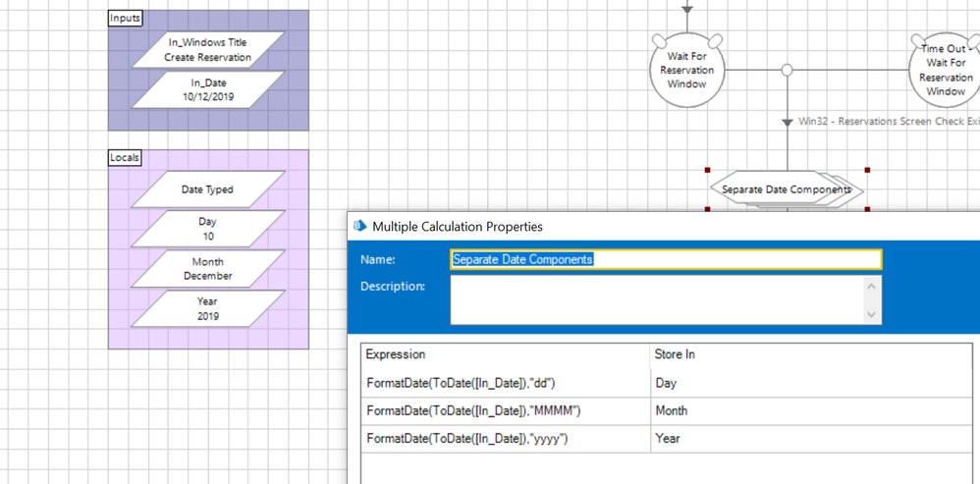The width and height of the screenshot is (980, 484).
Task: Click the Date Typed data item
Action: 207,189
